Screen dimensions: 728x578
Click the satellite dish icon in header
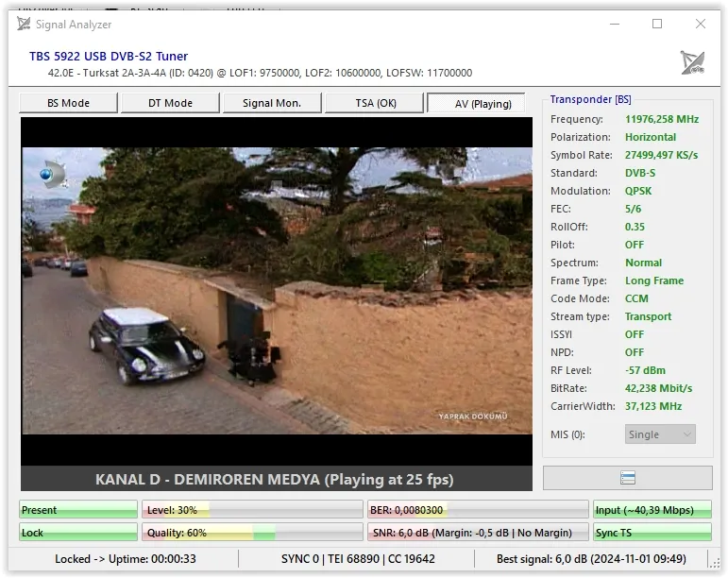click(692, 63)
